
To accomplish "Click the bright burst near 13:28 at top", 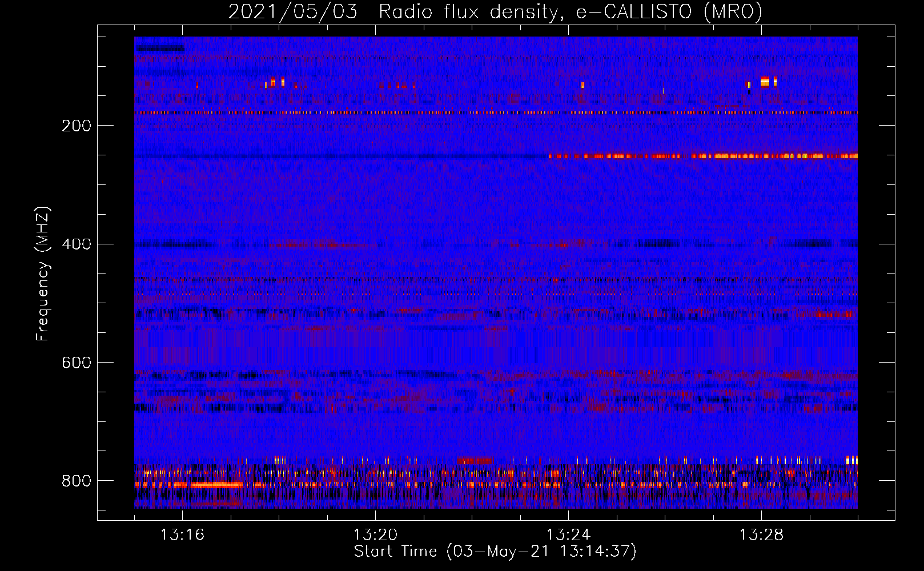I will 765,82.
